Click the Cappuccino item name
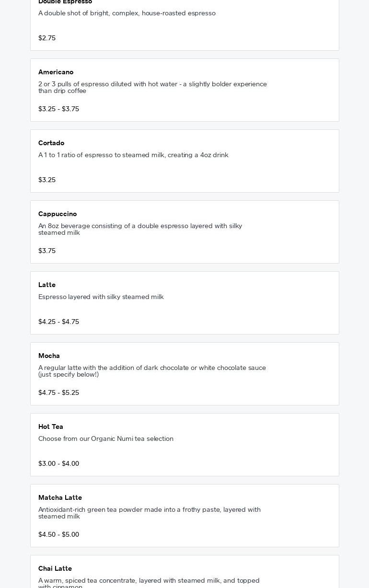369x588 pixels. 58,214
